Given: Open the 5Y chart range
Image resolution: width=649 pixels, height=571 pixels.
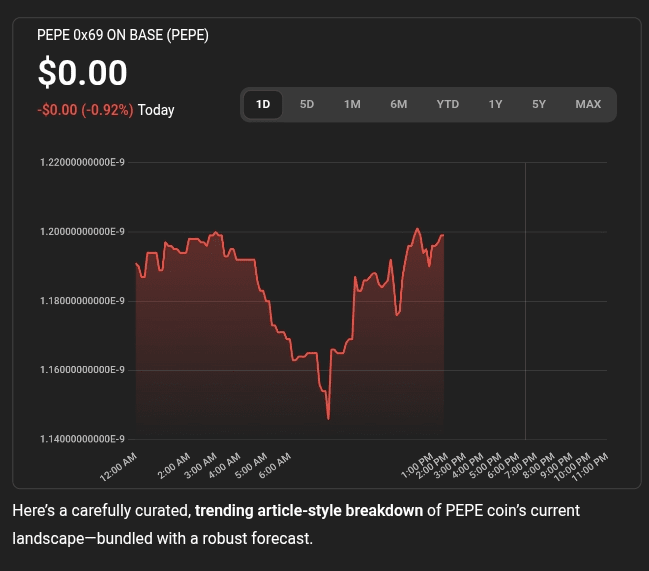Looking at the screenshot, I should click(x=539, y=104).
